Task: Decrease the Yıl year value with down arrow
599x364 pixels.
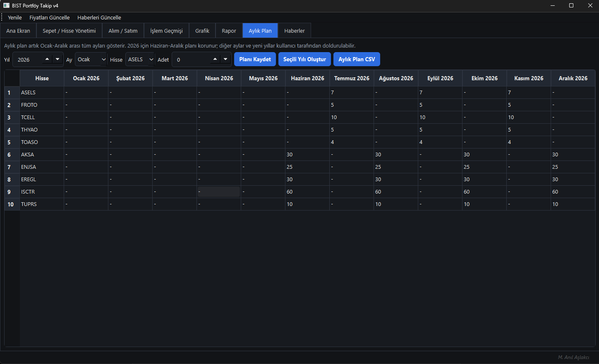Action: click(x=58, y=59)
